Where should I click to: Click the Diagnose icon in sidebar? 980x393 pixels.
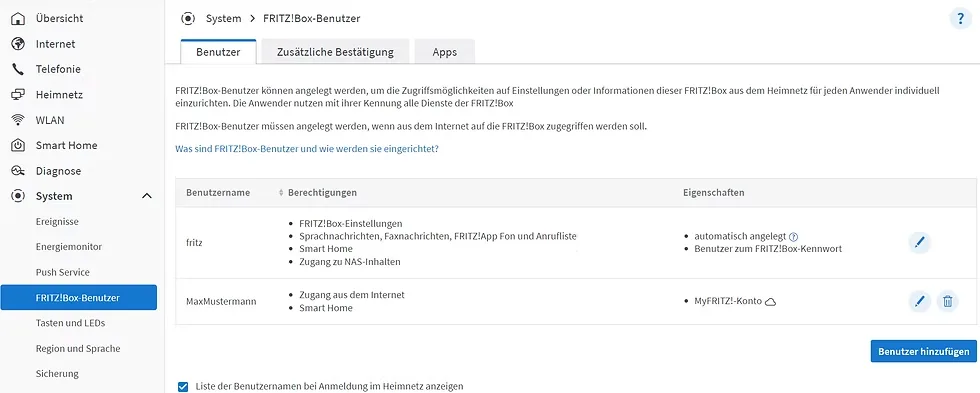pos(18,171)
